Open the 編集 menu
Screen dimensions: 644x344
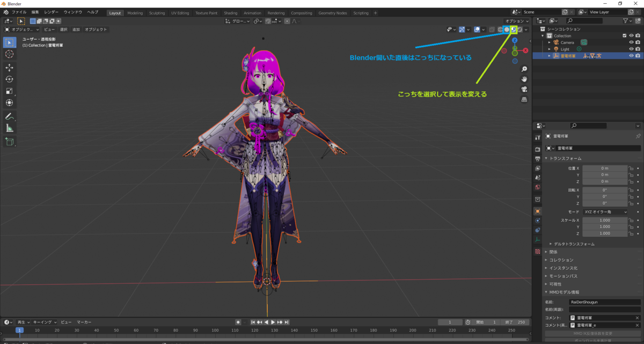pyautogui.click(x=35, y=12)
